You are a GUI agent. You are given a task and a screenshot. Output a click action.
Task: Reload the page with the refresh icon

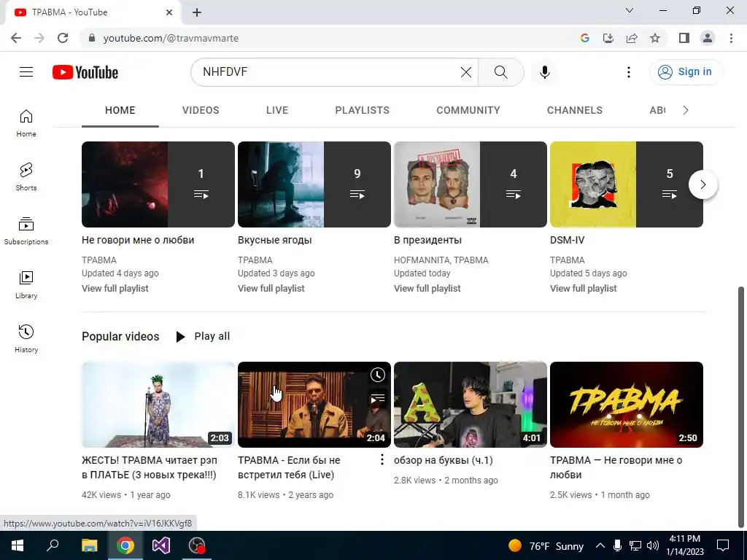[x=63, y=38]
